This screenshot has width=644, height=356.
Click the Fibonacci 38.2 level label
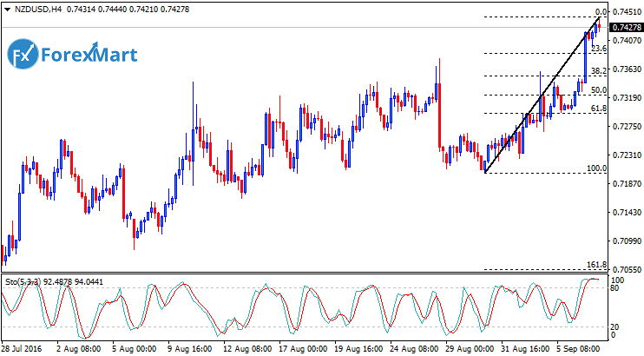(597, 70)
